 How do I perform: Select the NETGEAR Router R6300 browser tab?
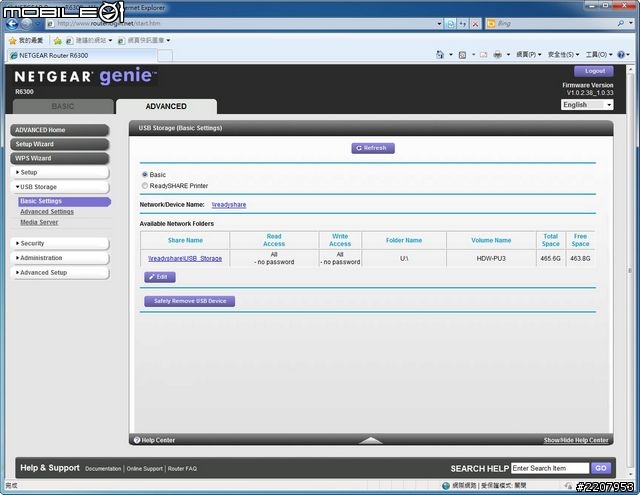click(x=82, y=55)
